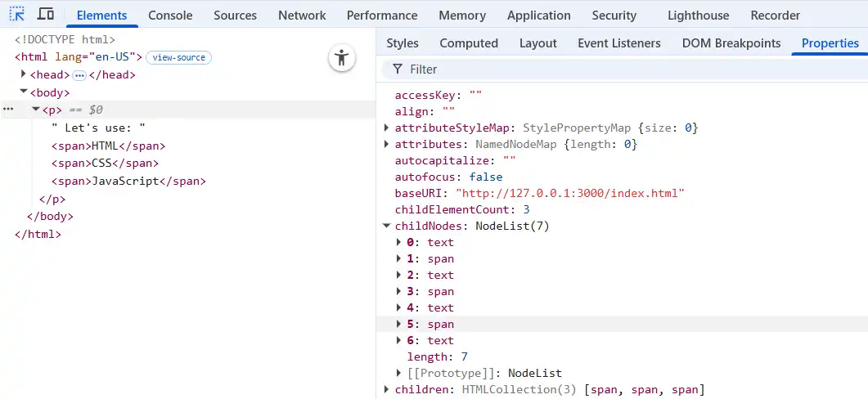Viewport: 868px width, 399px height.
Task: Open the Network tab
Action: tap(302, 15)
